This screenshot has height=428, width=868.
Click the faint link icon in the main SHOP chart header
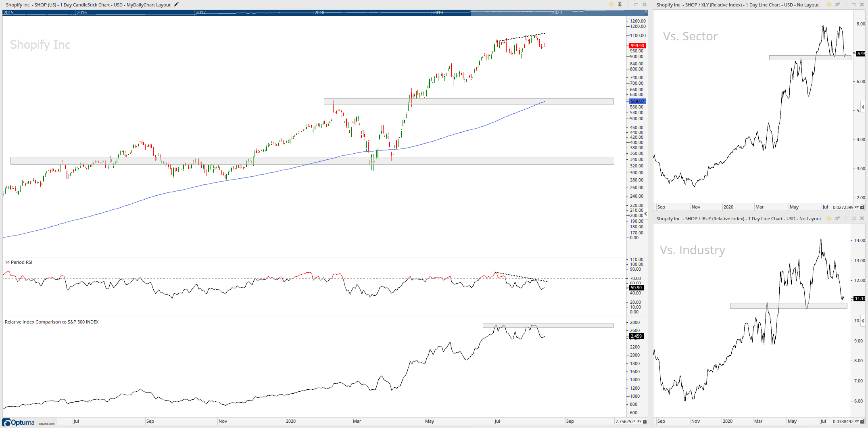628,4
